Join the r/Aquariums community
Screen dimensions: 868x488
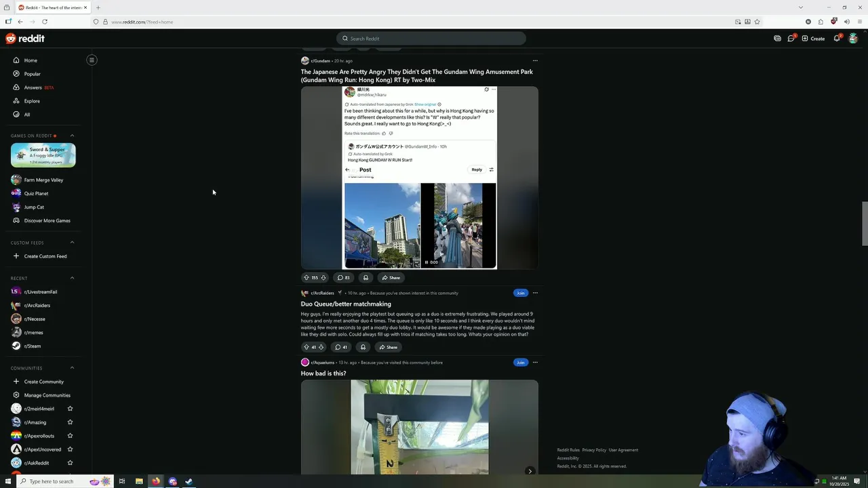[520, 363]
